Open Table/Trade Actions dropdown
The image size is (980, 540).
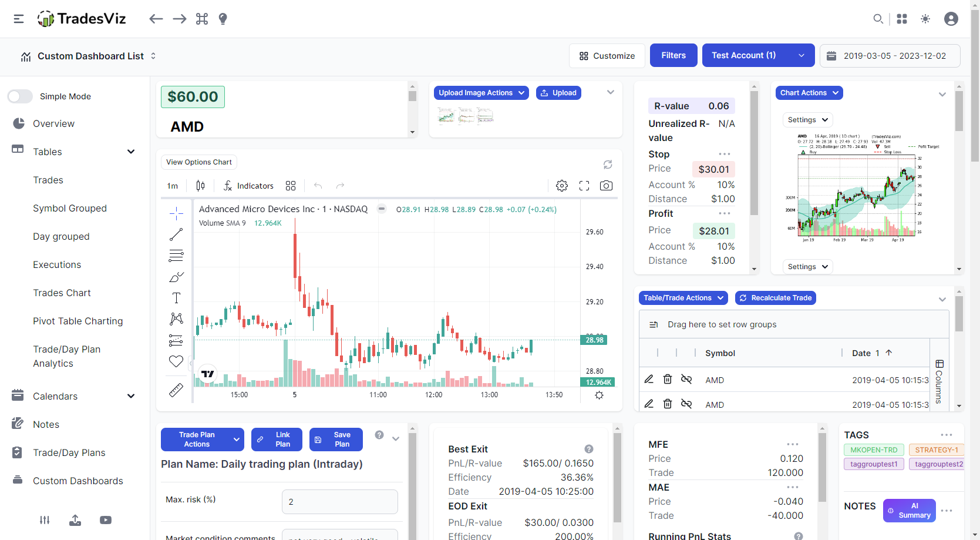coord(683,298)
